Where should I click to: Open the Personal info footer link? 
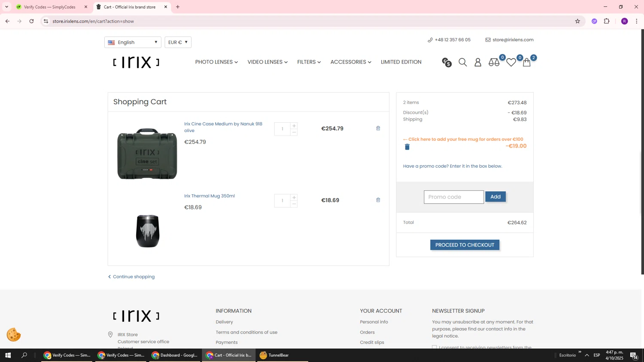coord(374,322)
